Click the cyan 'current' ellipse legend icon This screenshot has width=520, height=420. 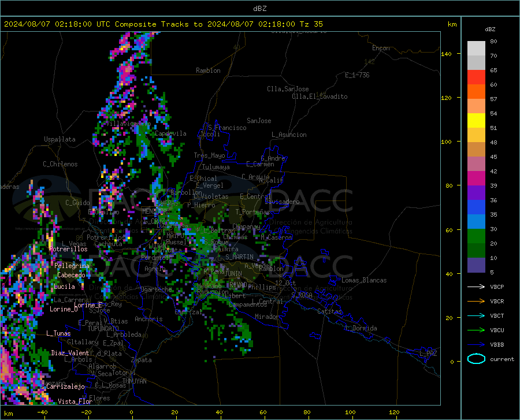(x=476, y=359)
